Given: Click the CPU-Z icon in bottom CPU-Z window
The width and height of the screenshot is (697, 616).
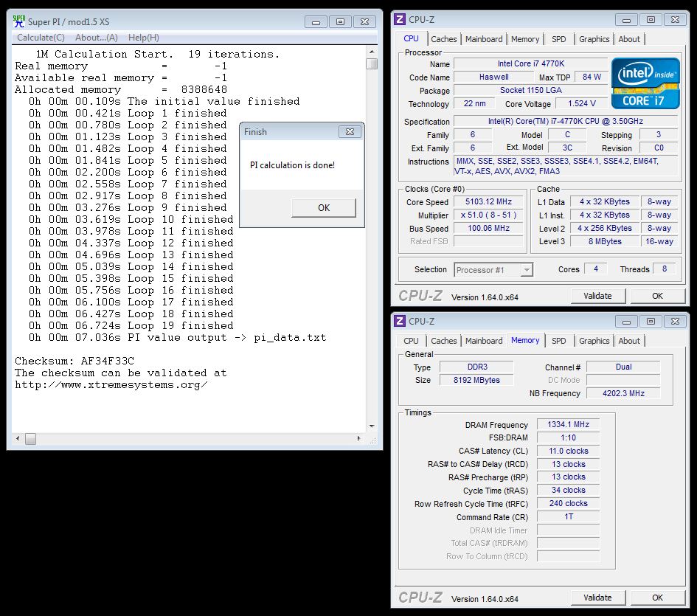Looking at the screenshot, I should tap(400, 321).
